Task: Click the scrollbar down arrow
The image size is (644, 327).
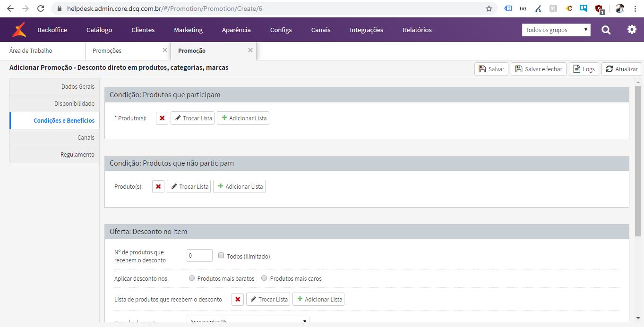Action: [x=638, y=318]
